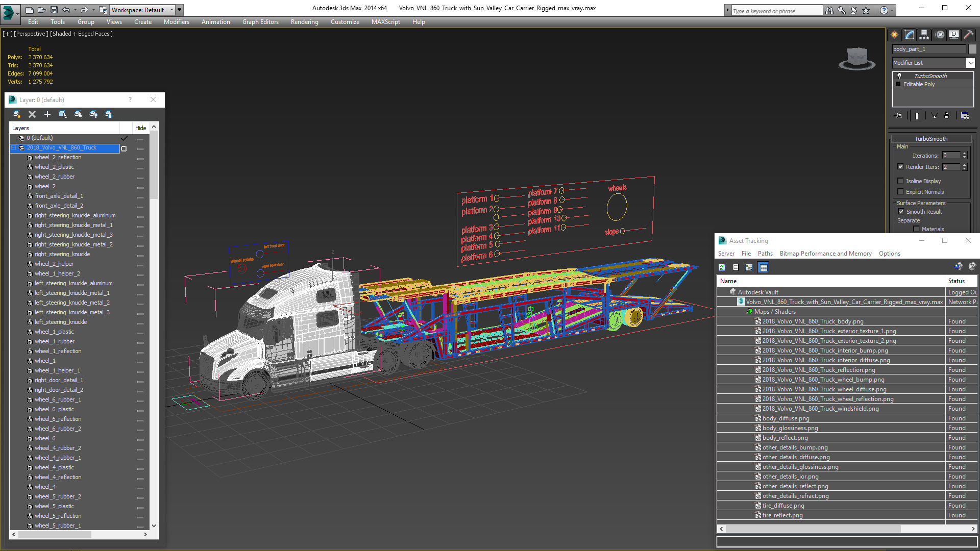Open the Modifiers menu
The image size is (980, 551).
pos(177,22)
